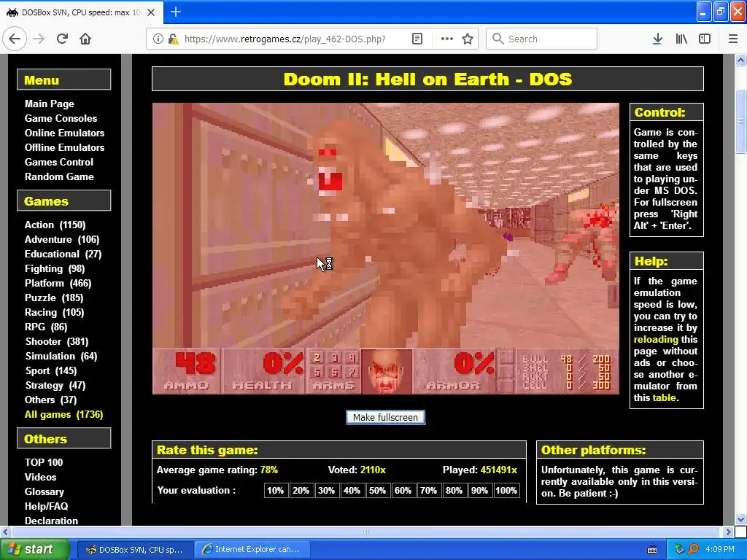This screenshot has height=560, width=747.
Task: Browse Sport (145) games
Action: 51,370
